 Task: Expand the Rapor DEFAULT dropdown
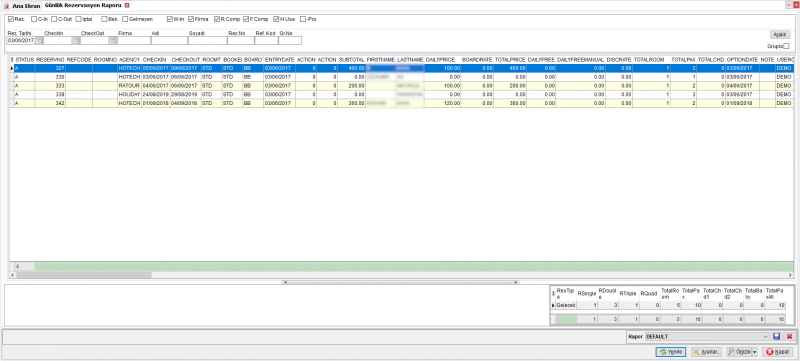tap(766, 337)
